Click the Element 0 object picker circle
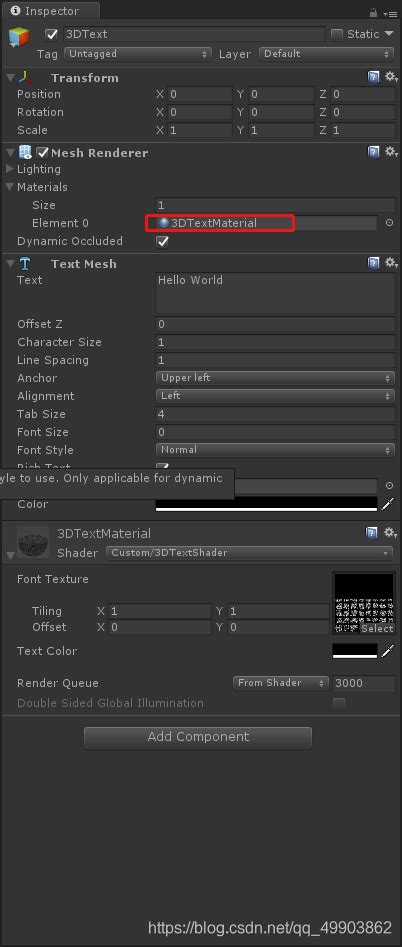This screenshot has width=402, height=947. [389, 223]
